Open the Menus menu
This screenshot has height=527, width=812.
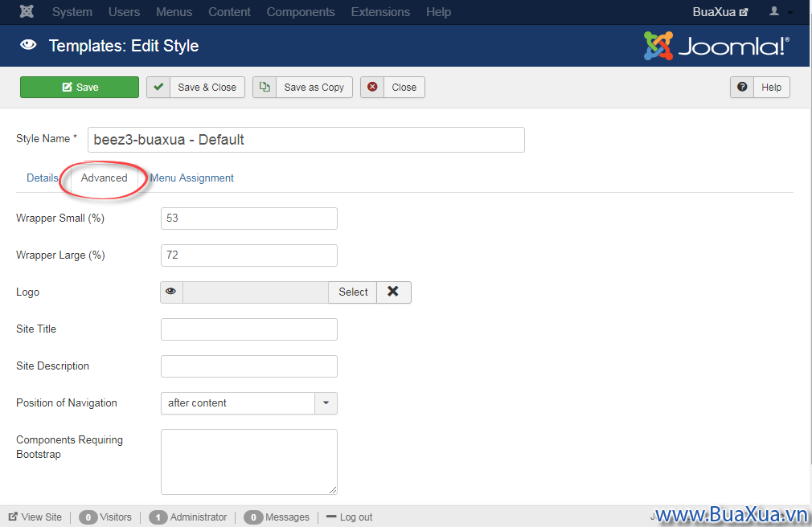(174, 12)
